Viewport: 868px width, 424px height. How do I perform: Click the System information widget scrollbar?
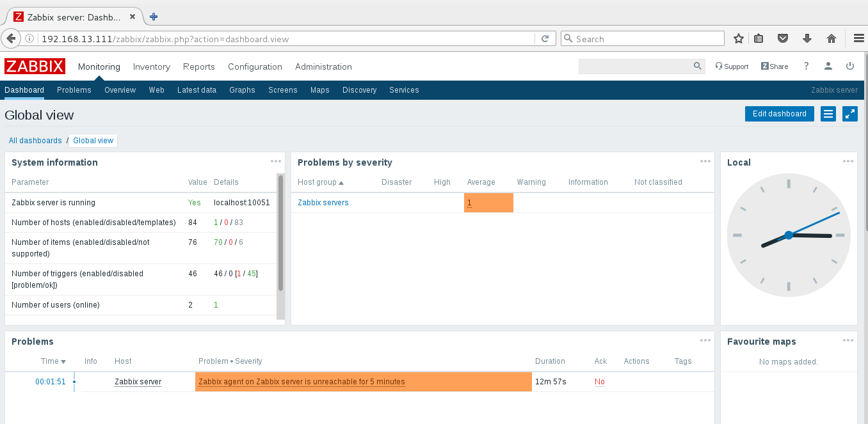(x=280, y=233)
